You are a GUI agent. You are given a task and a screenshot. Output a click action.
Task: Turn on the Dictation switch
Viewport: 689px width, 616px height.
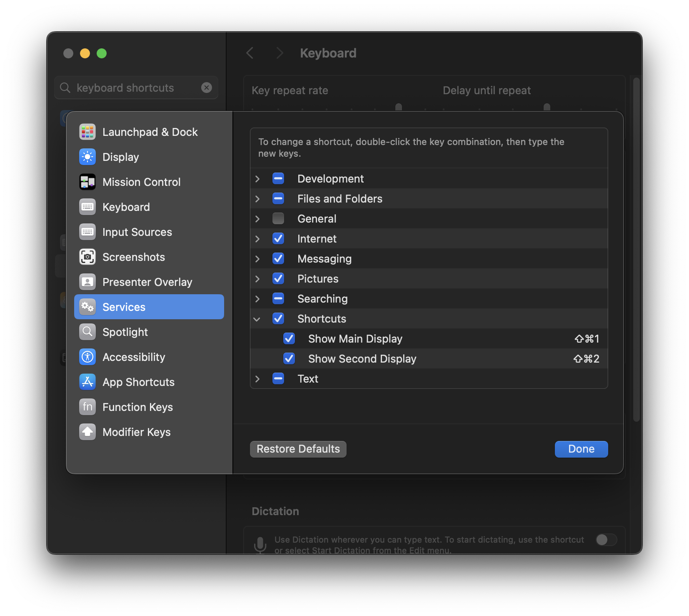point(606,540)
